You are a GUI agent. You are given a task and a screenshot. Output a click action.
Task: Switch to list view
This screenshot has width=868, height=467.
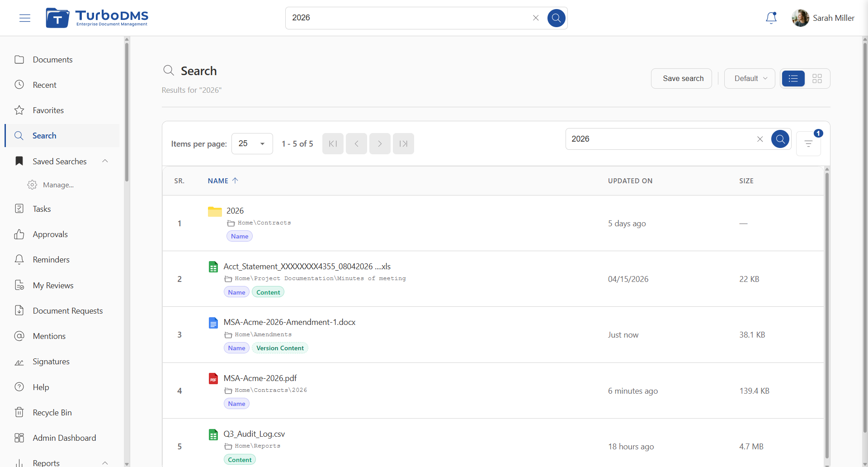point(793,79)
